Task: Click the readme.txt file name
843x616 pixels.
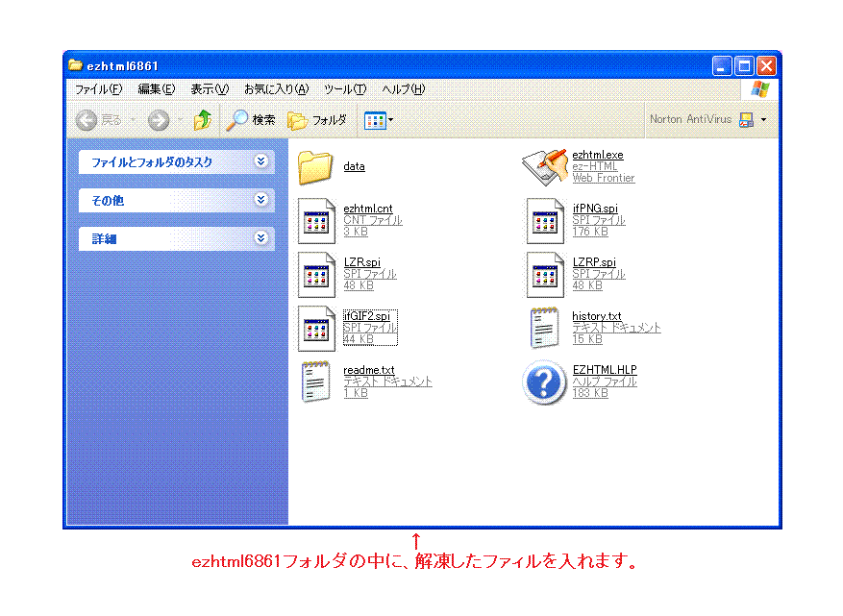Action: (369, 370)
